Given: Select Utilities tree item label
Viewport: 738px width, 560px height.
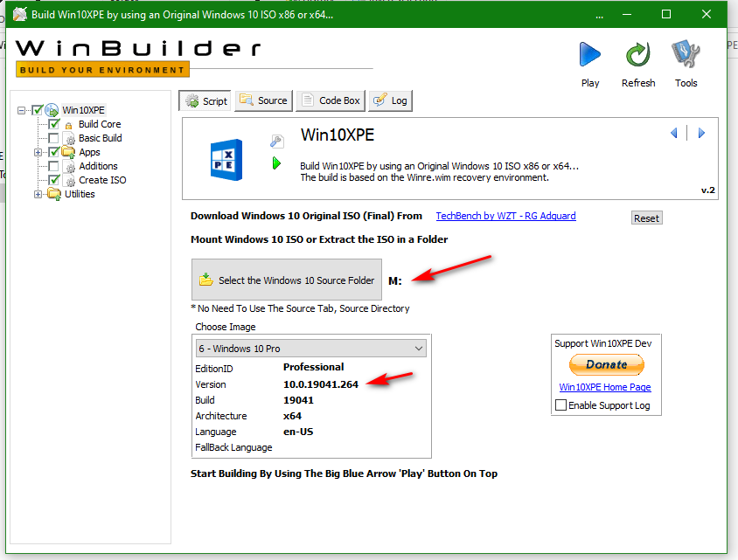Looking at the screenshot, I should pos(80,194).
